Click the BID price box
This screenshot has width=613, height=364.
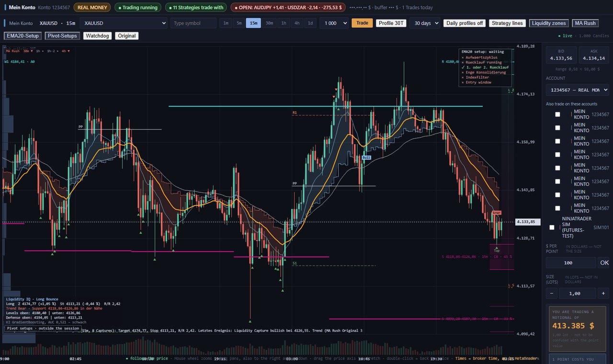point(561,55)
